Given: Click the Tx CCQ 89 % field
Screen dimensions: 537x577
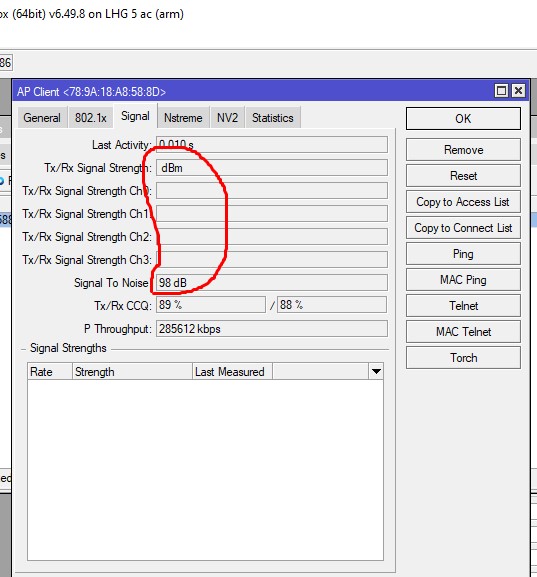Looking at the screenshot, I should (211, 305).
